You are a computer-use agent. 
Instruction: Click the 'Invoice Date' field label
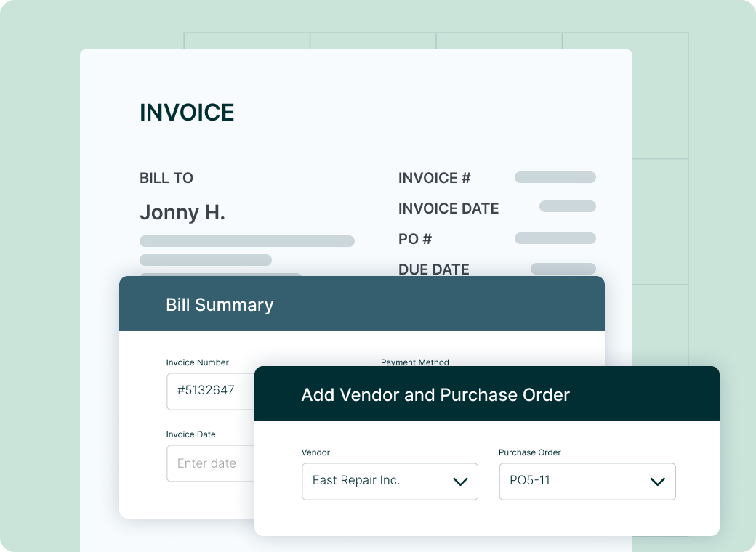(x=190, y=434)
